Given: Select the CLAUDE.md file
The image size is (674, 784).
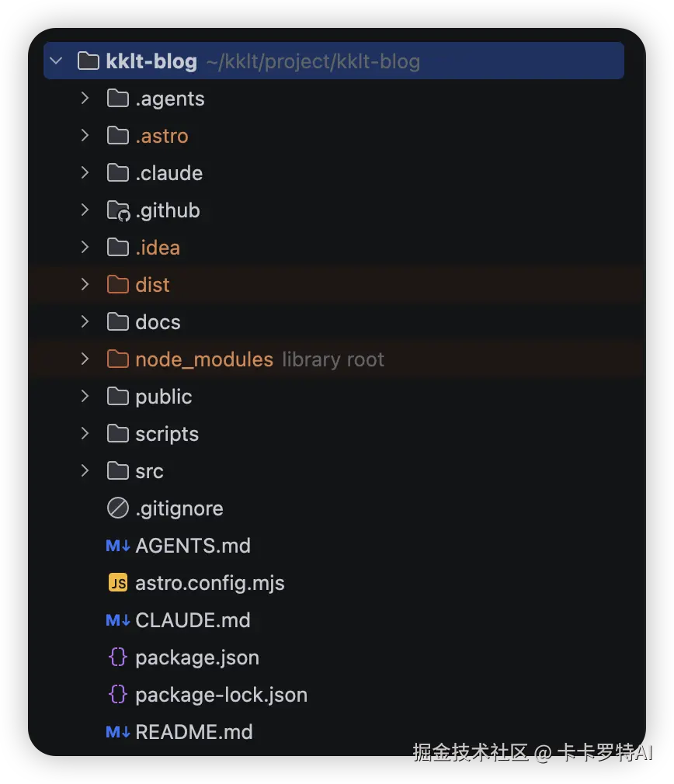Looking at the screenshot, I should click(193, 620).
